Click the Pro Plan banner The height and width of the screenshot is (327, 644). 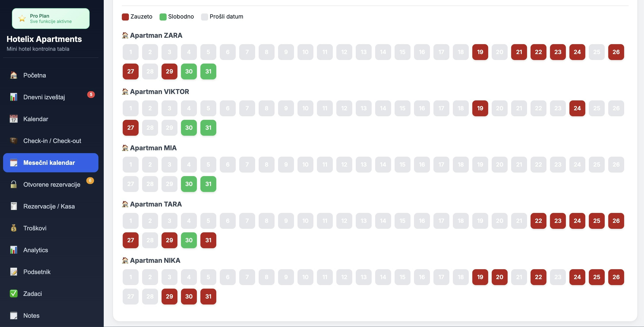51,19
